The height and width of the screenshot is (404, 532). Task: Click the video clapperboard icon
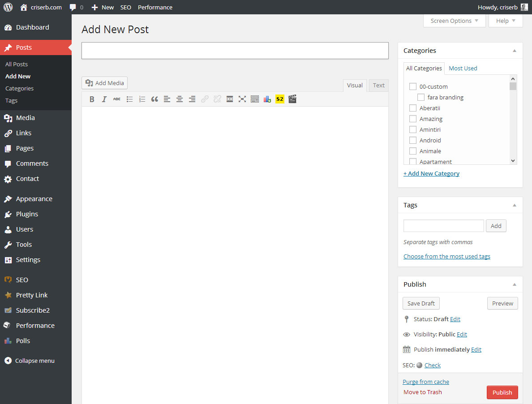[x=292, y=99]
